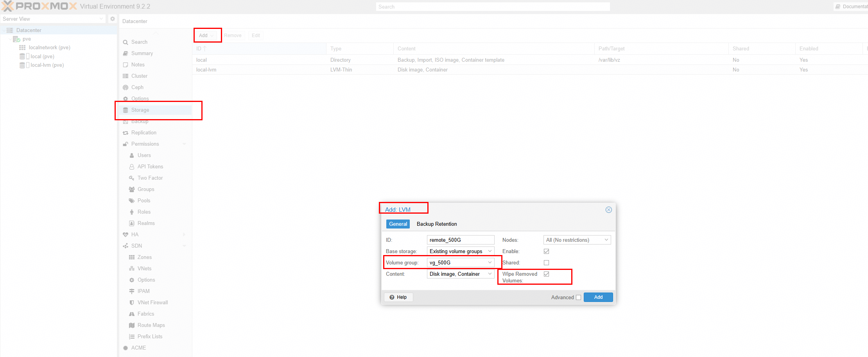Uncheck the Enable checkbox
This screenshot has width=868, height=357.
pyautogui.click(x=546, y=252)
